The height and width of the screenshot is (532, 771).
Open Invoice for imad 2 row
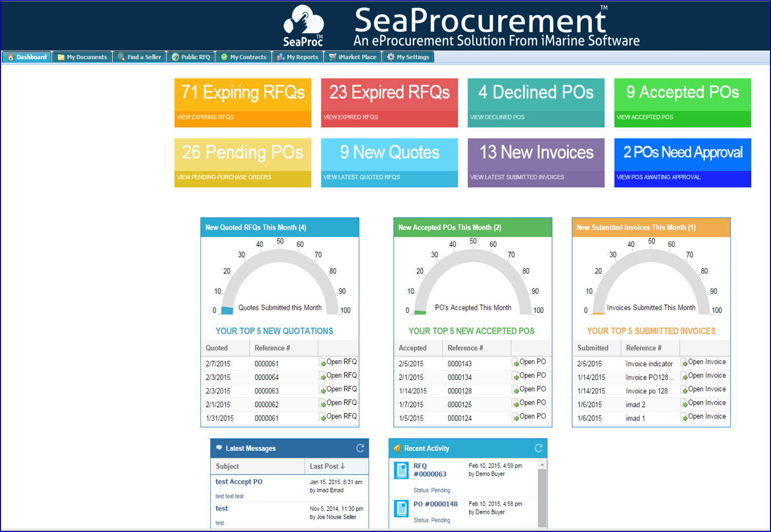point(704,403)
